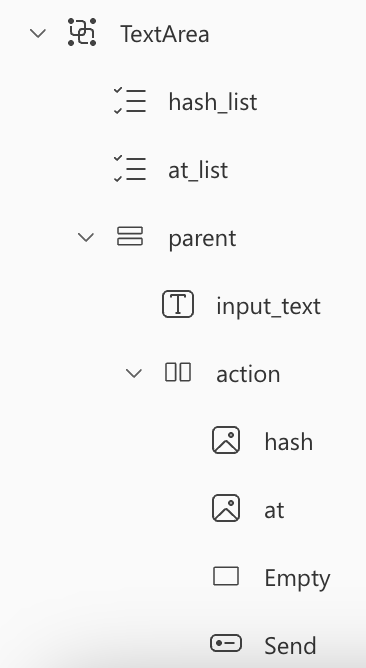Collapse the parent container node
The width and height of the screenshot is (366, 668).
(x=86, y=237)
